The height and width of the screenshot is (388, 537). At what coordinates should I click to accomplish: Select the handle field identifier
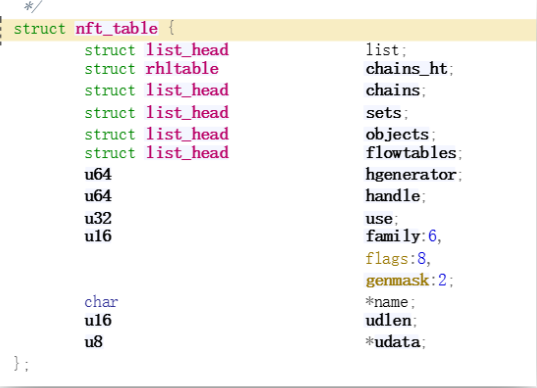click(393, 196)
